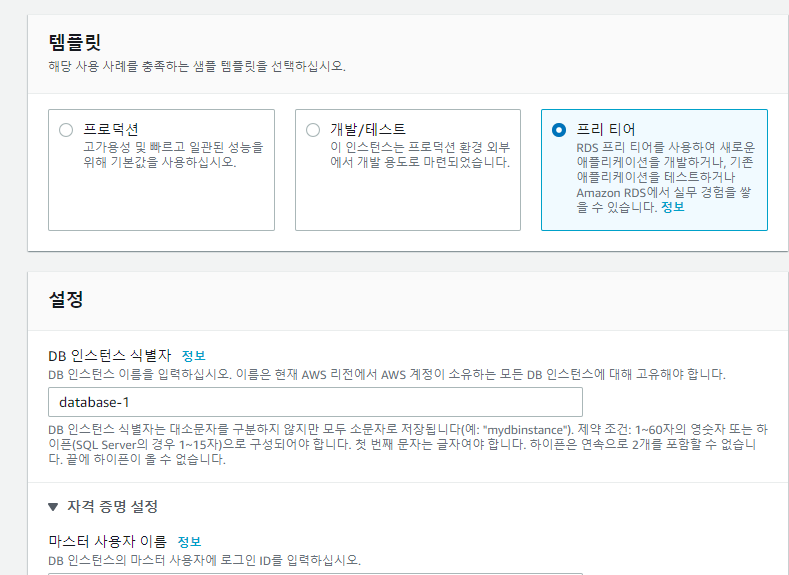This screenshot has height=575, width=789.
Task: Select the 프리 티어 template radio button
Action: (559, 130)
